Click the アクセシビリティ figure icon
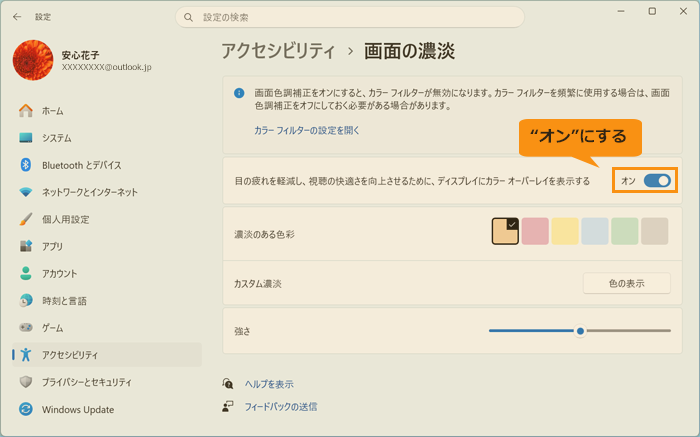 click(26, 355)
